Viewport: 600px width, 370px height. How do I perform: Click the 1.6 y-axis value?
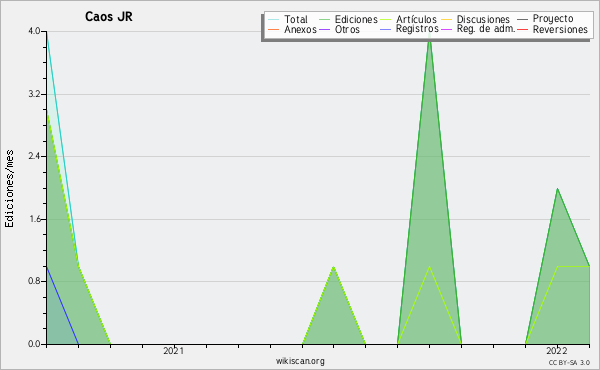(x=34, y=219)
